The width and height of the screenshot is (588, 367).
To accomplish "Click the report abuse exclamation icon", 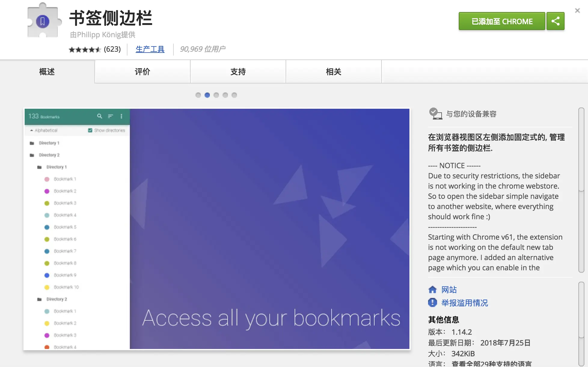I will tap(432, 302).
